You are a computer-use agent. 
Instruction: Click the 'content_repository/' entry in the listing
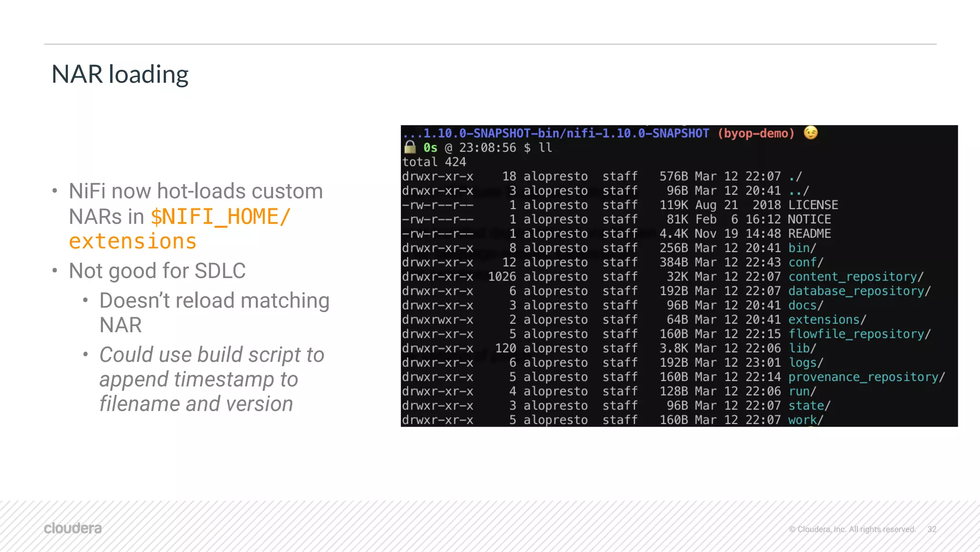coord(856,276)
